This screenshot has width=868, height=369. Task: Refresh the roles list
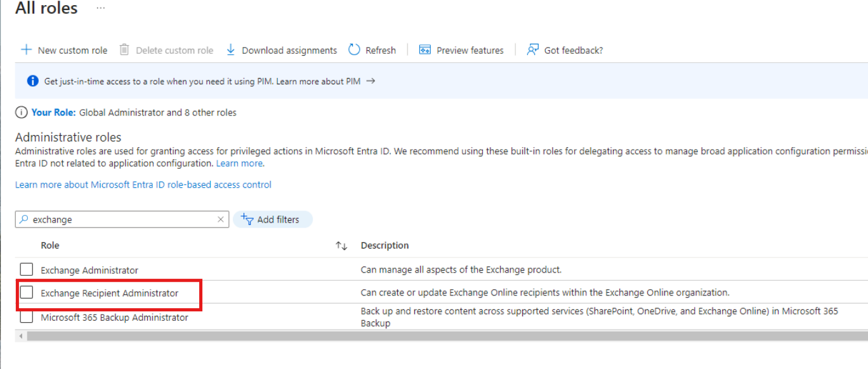(353, 50)
